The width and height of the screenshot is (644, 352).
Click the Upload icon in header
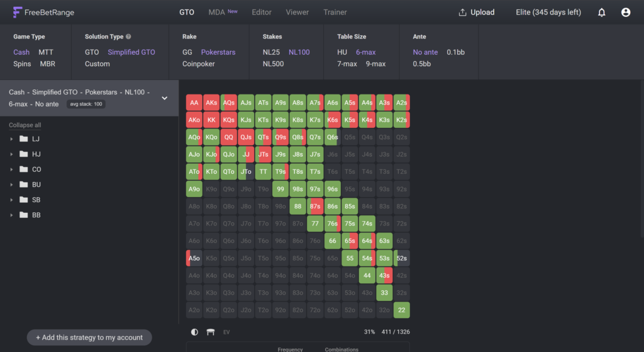[462, 13]
